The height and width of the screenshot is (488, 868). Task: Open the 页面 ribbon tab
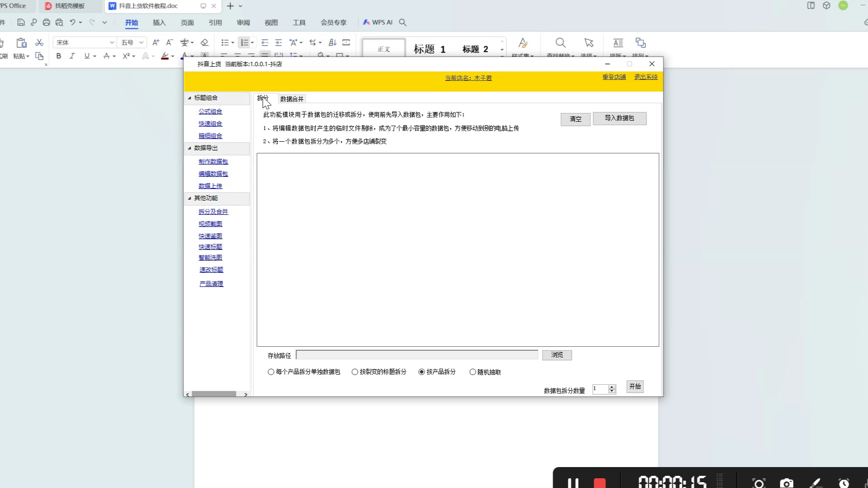[x=187, y=22]
